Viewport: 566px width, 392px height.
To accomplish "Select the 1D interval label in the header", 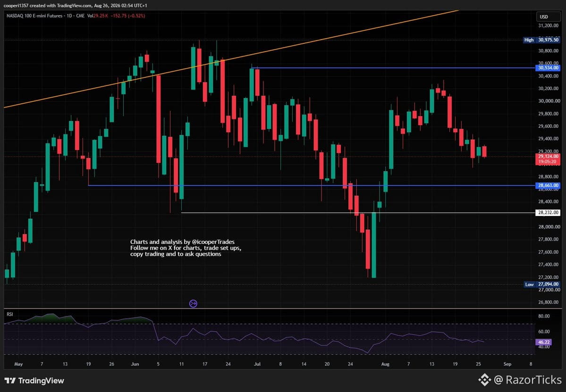I will point(69,16).
